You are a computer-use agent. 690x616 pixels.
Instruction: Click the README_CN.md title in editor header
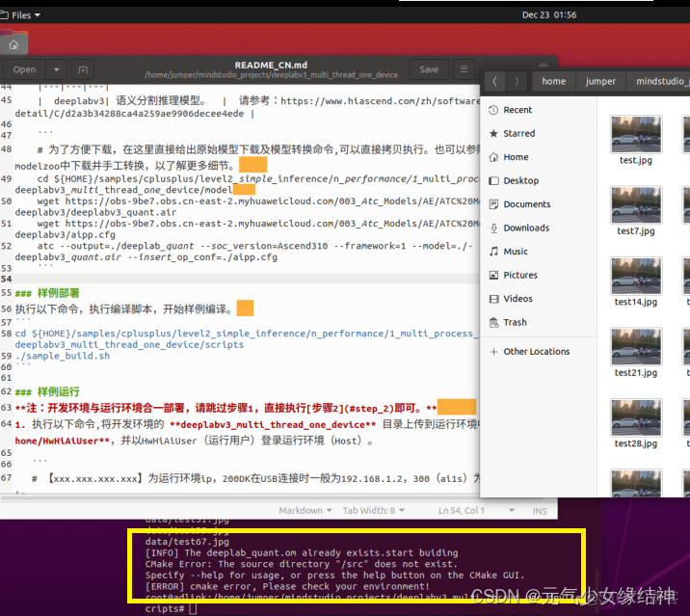(x=271, y=66)
